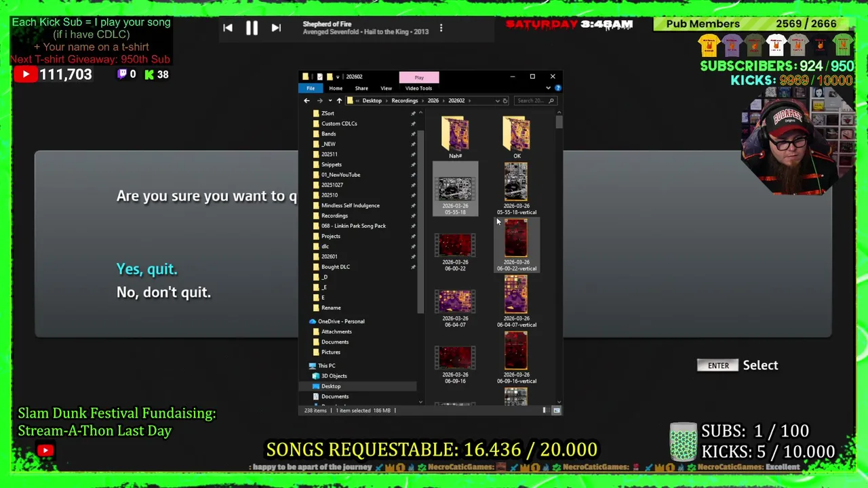Viewport: 868px width, 488px height.
Task: Open Snippets folder in sidebar
Action: 331,164
